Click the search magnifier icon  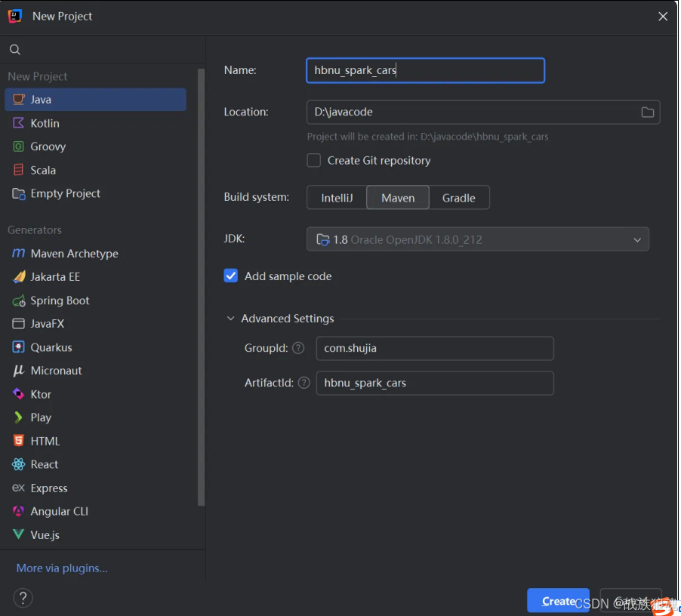(15, 50)
